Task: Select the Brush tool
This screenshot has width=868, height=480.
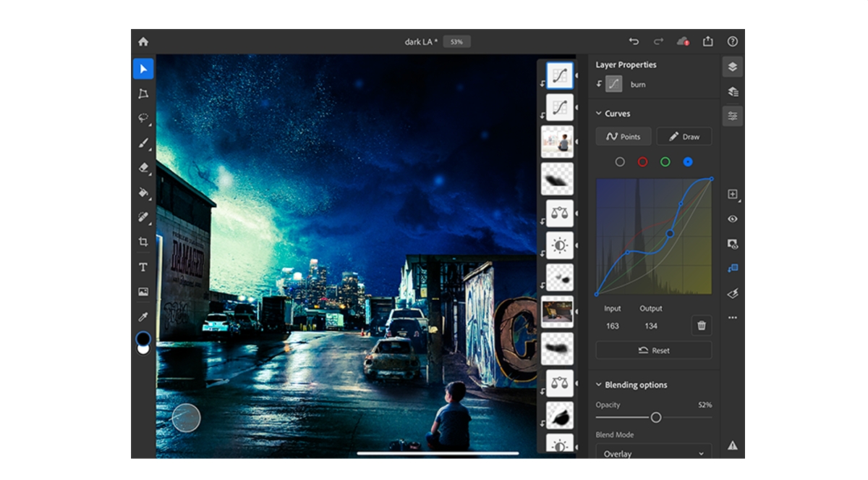Action: point(143,143)
